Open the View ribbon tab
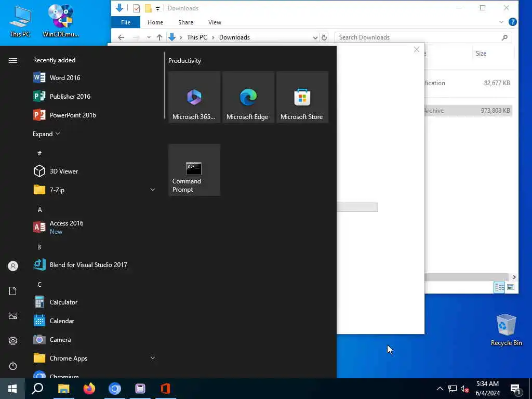The image size is (532, 399). click(215, 22)
